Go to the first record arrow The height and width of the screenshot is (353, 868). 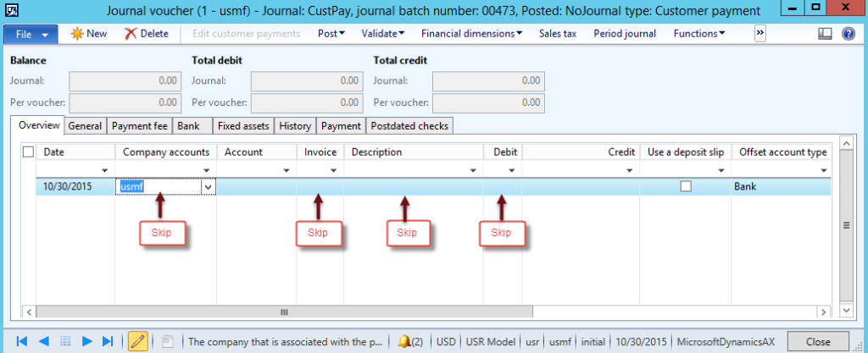[21, 341]
